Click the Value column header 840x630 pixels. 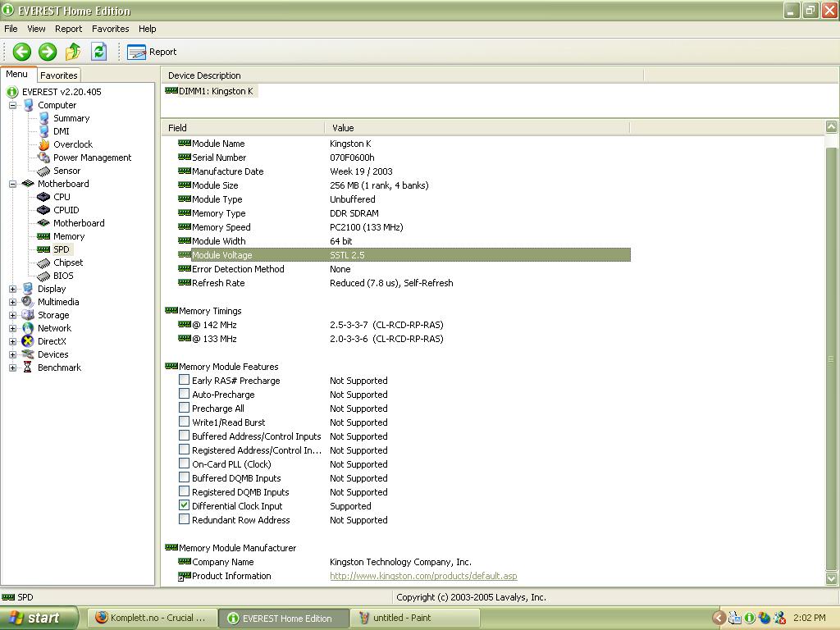477,128
